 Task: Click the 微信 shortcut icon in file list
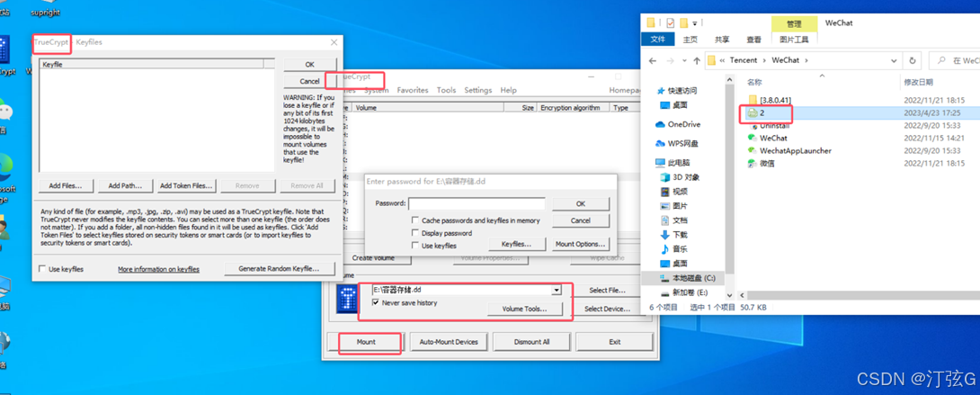coord(753,164)
